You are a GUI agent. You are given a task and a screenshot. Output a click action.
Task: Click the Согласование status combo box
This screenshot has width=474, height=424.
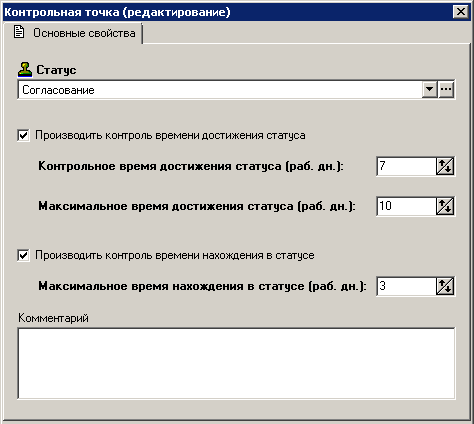pyautogui.click(x=220, y=90)
